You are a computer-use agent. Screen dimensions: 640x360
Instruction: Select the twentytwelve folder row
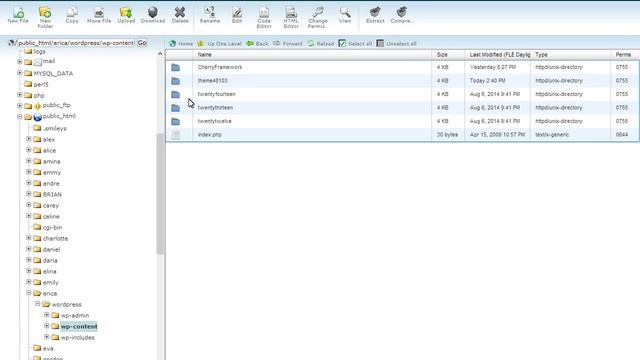click(402, 121)
